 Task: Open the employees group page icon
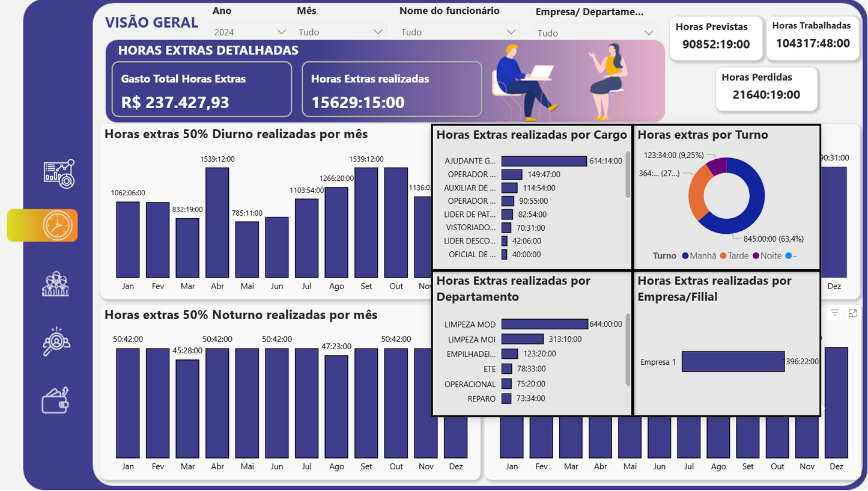[57, 282]
